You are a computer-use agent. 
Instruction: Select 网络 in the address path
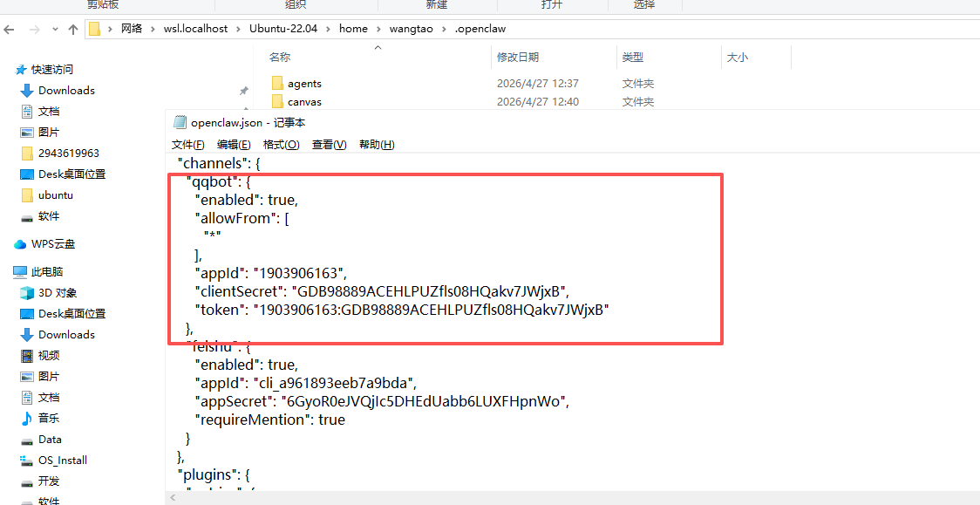coord(132,29)
